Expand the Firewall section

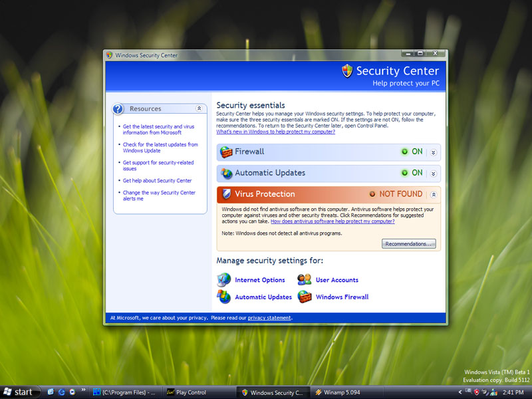tap(434, 152)
